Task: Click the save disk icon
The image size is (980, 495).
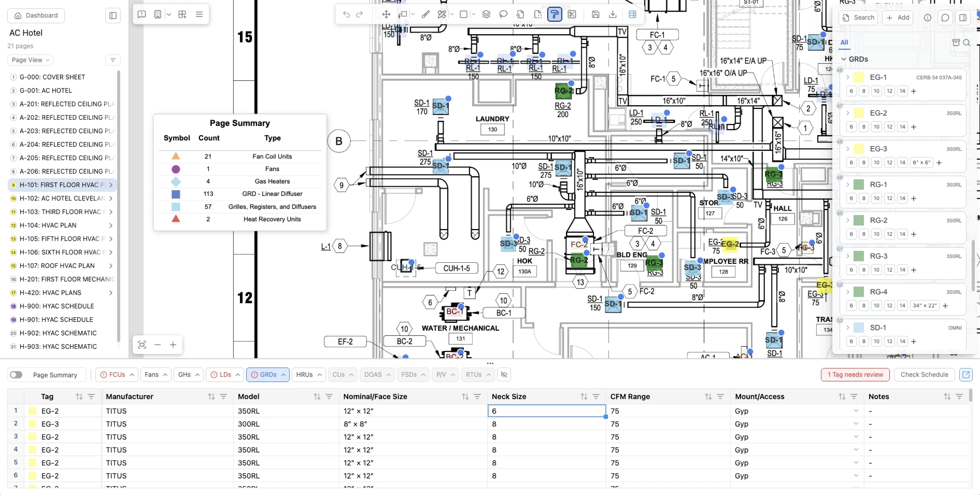Action: pos(595,15)
